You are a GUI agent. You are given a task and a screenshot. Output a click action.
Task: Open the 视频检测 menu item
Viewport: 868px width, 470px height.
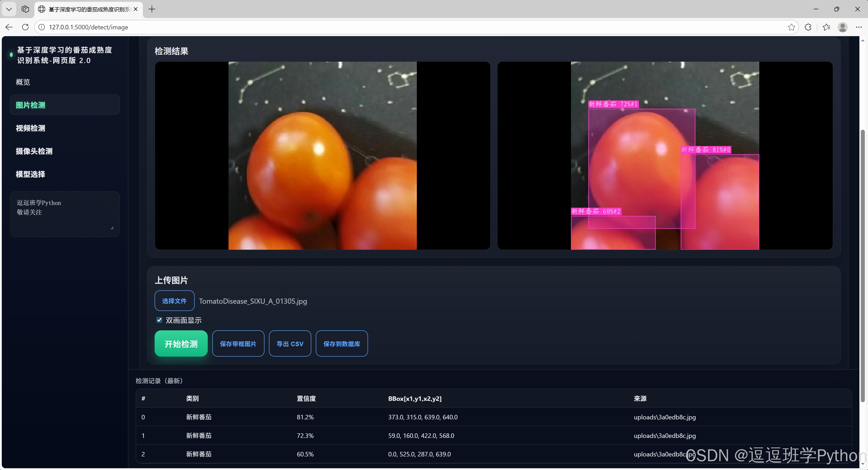[x=30, y=128]
